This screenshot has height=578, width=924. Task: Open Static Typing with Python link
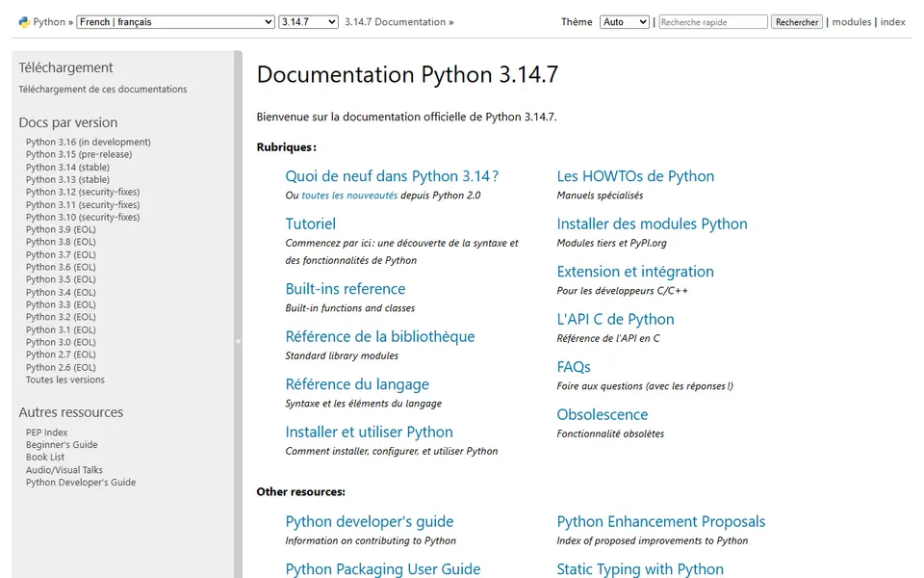tap(640, 569)
